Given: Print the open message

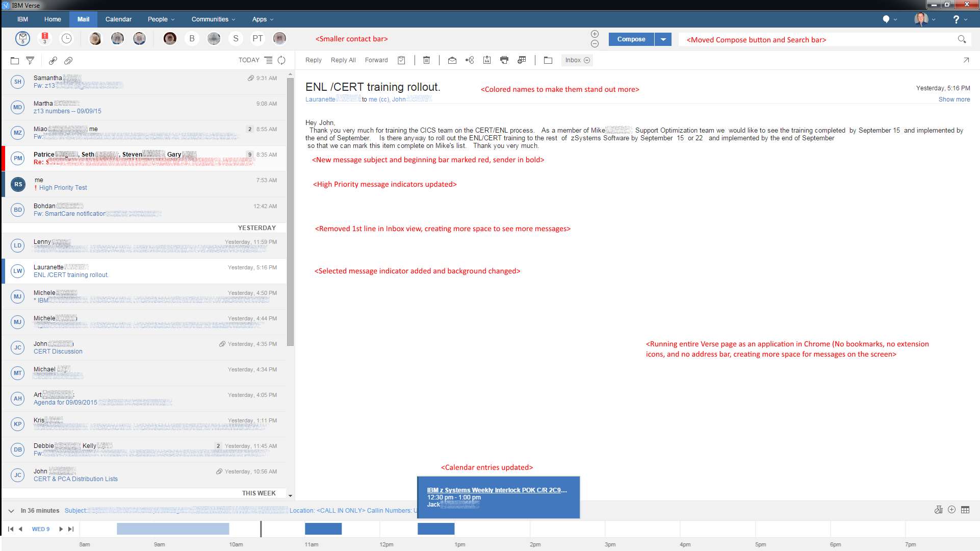Looking at the screenshot, I should pyautogui.click(x=504, y=60).
